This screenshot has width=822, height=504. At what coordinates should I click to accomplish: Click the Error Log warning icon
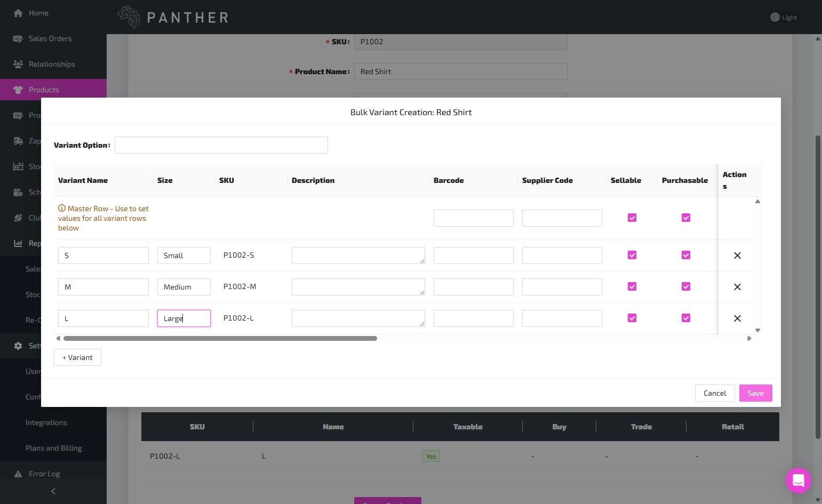(x=18, y=474)
